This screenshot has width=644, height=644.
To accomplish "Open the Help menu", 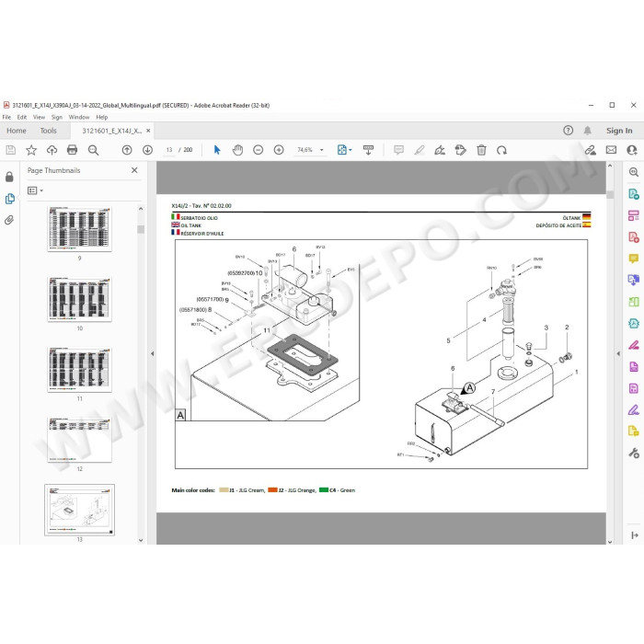I will pos(102,117).
